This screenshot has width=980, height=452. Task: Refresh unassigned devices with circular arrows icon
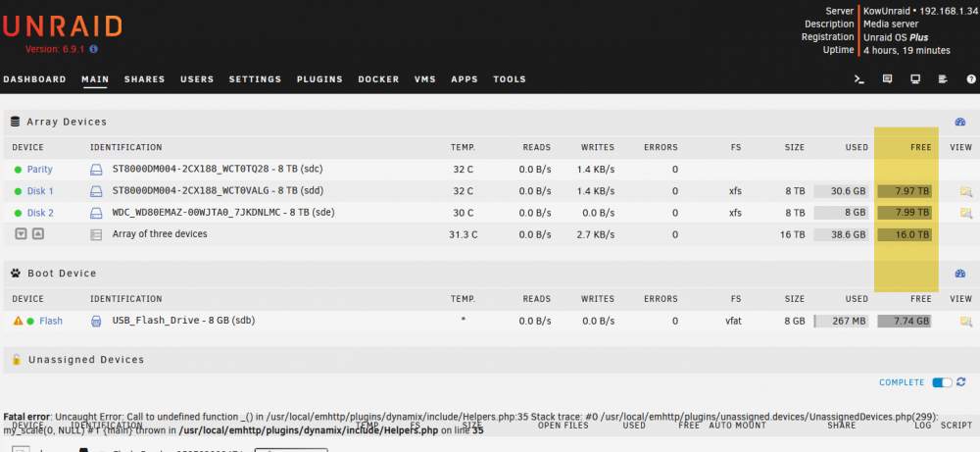click(960, 382)
